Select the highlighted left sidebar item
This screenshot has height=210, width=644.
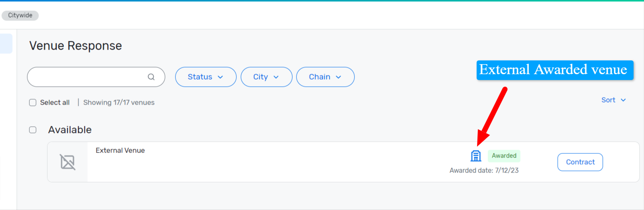(x=6, y=44)
